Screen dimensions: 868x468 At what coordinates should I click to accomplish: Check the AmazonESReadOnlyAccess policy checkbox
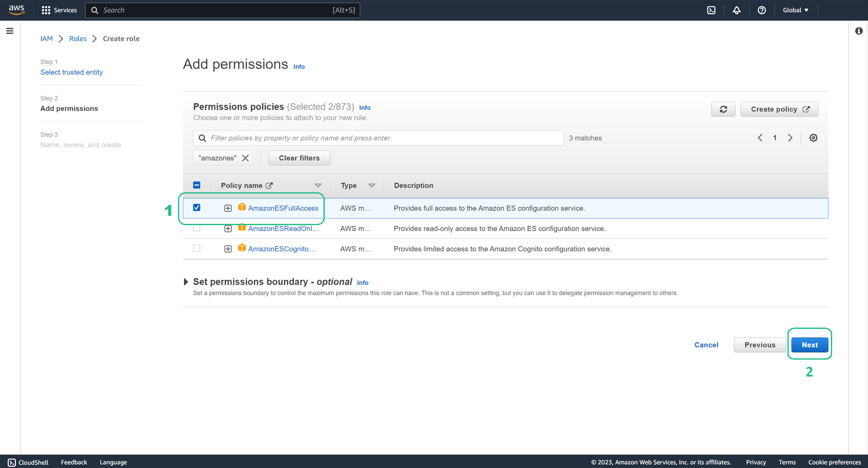pyautogui.click(x=197, y=228)
